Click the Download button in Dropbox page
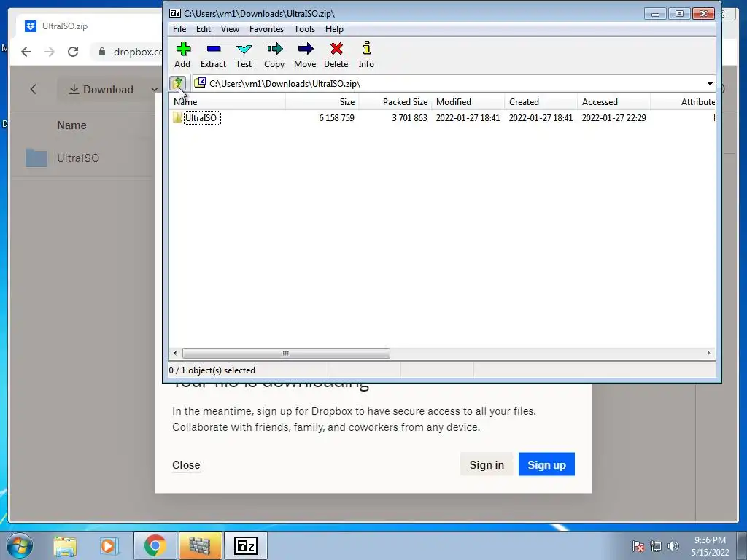 click(x=101, y=90)
